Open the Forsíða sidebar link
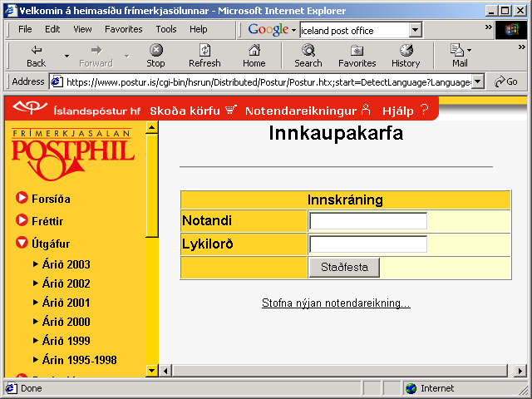The width and height of the screenshot is (532, 399). [51, 199]
